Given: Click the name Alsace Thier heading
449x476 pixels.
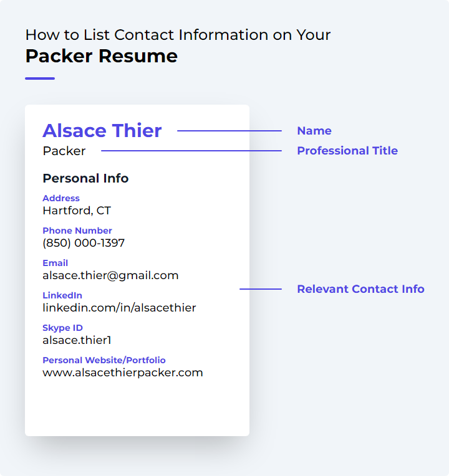Looking at the screenshot, I should [x=102, y=131].
